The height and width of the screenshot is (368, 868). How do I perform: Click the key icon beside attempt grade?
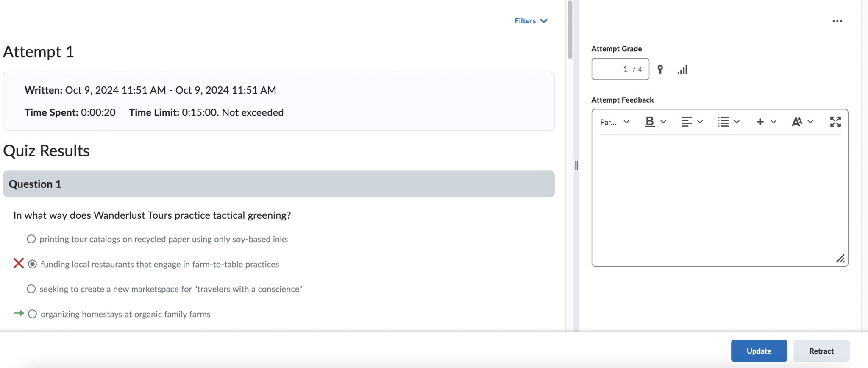tap(660, 70)
